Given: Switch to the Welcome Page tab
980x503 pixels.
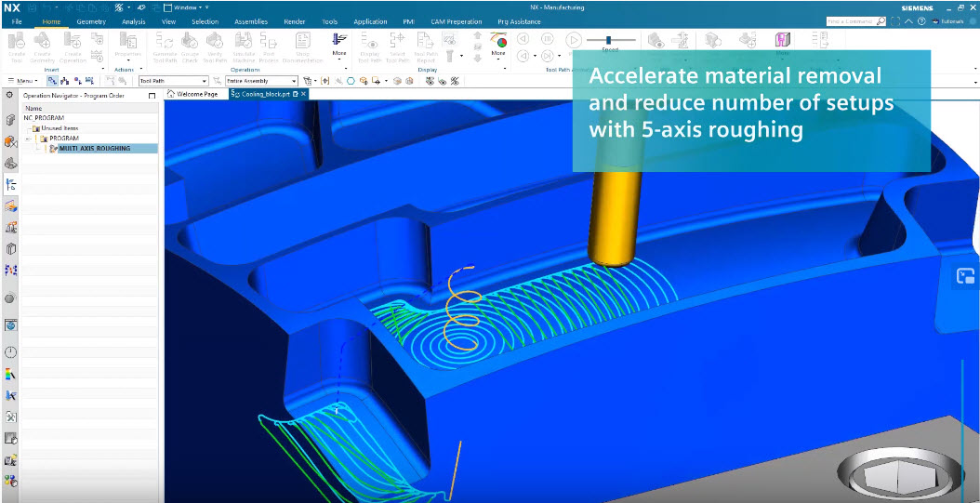Looking at the screenshot, I should (x=192, y=94).
